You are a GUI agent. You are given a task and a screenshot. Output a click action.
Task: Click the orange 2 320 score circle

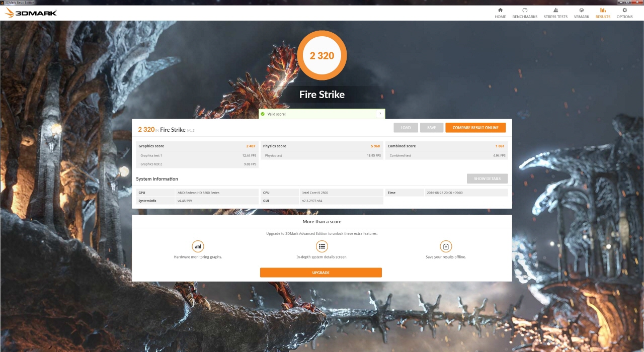tap(322, 56)
